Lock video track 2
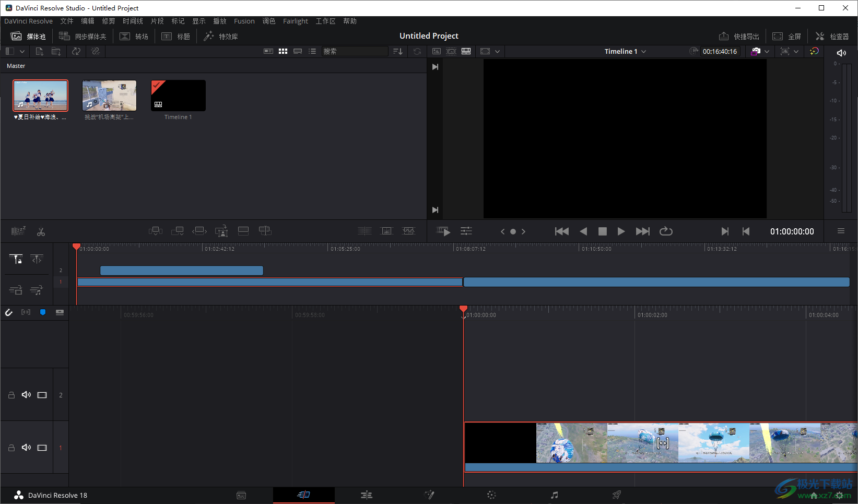Screen dimensions: 858x504 (x=11, y=395)
